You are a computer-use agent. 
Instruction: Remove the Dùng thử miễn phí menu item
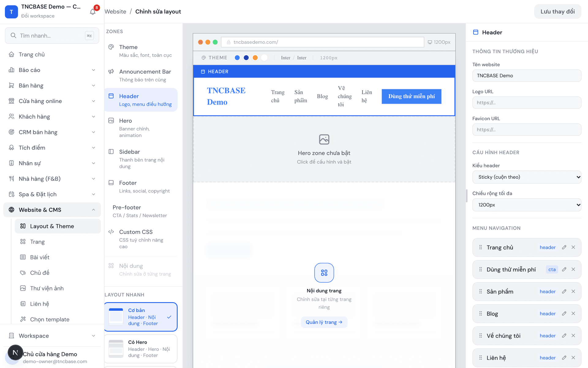pos(573,270)
